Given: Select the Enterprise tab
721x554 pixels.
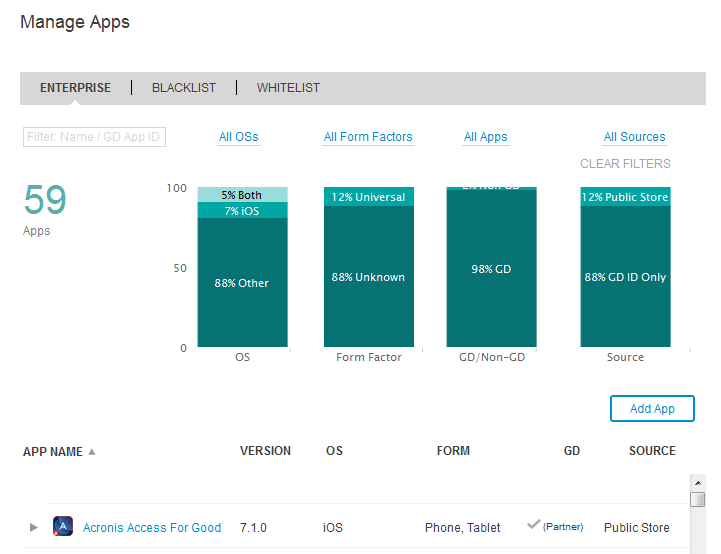Looking at the screenshot, I should [x=75, y=88].
